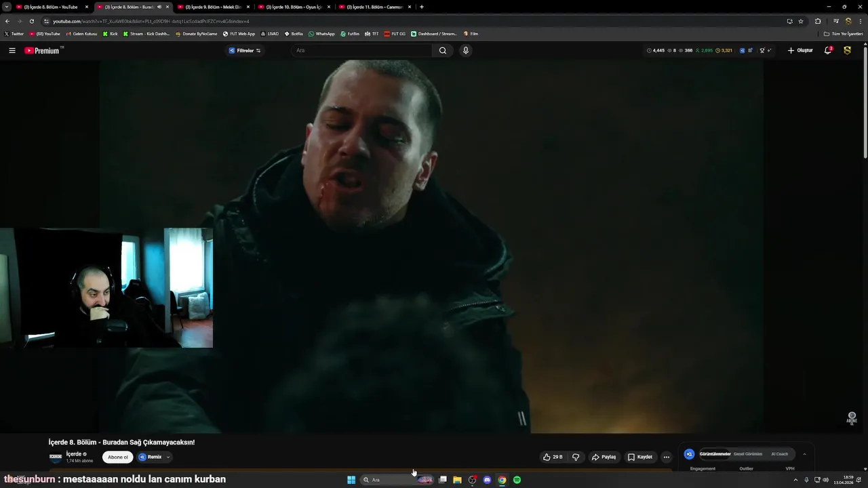Select the Genel Görünüm tab
868x488 pixels.
tap(748, 454)
